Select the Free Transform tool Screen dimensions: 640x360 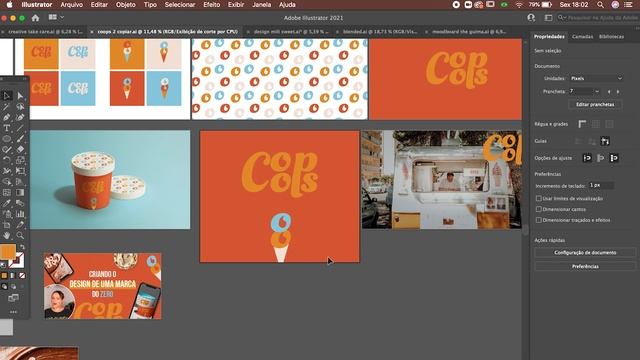point(20,171)
